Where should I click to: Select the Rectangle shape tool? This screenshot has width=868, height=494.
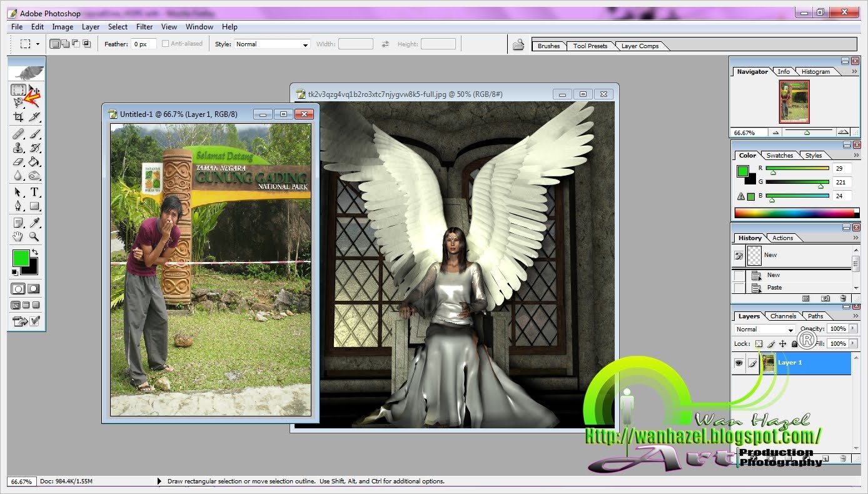pyautogui.click(x=34, y=206)
